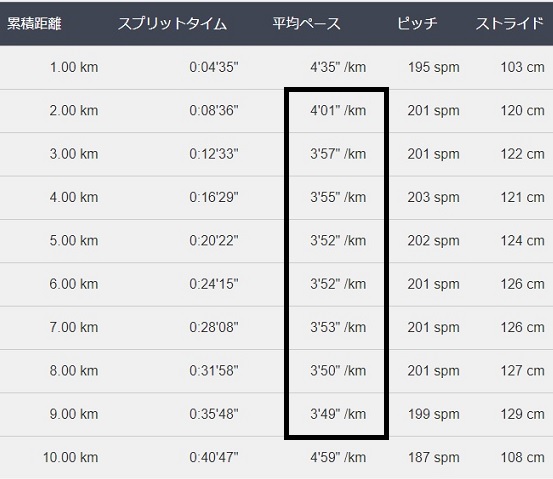Click the 4'01" /km pace value
This screenshot has height=479, width=553.
338,110
